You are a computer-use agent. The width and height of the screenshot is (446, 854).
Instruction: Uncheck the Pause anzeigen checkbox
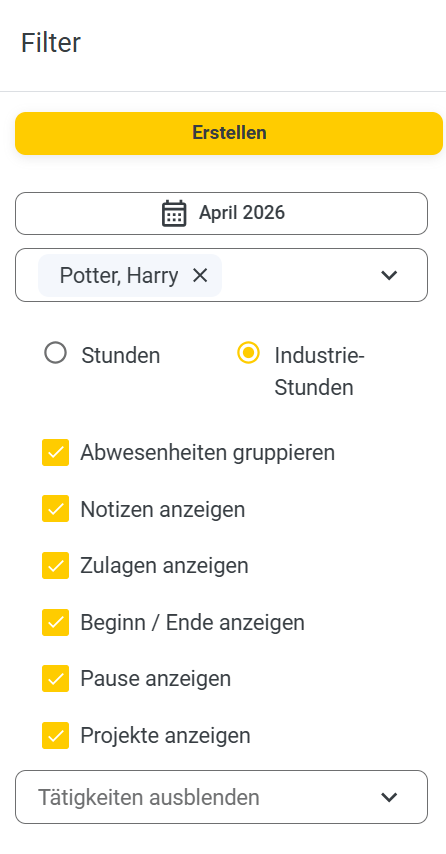[56, 679]
